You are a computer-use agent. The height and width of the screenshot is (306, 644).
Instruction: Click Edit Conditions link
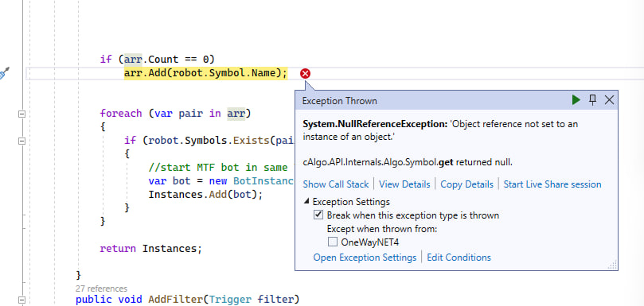coord(459,258)
